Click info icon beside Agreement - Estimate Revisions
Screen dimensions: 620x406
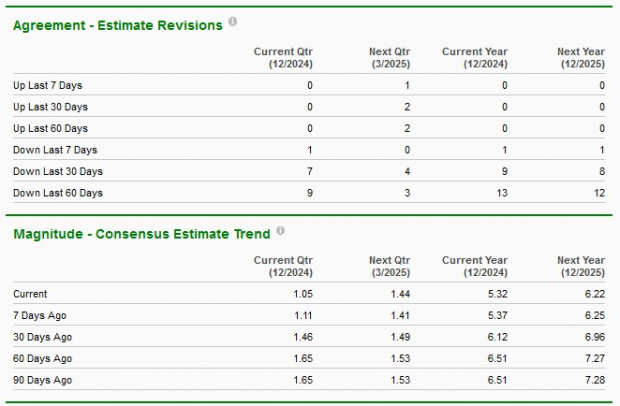233,21
